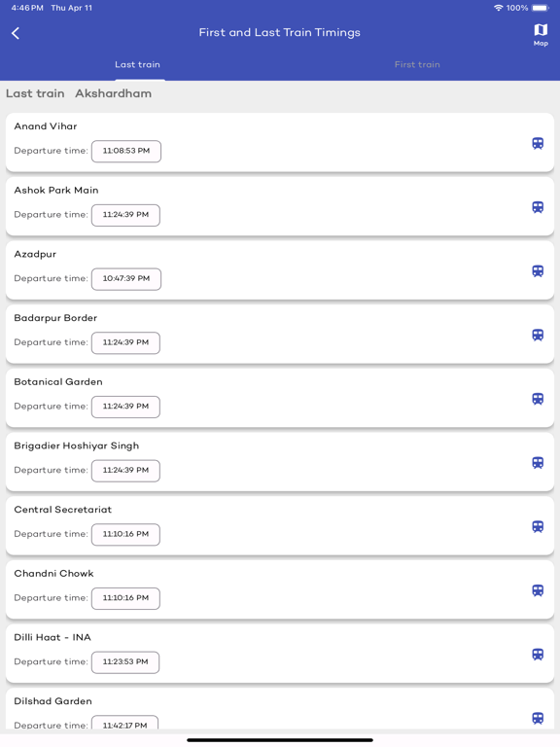Open the Badarpur Border station name
560x747 pixels.
(x=55, y=318)
